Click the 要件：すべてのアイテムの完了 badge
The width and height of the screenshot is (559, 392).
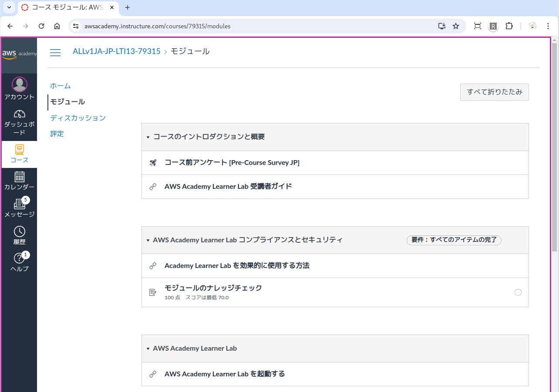click(454, 240)
